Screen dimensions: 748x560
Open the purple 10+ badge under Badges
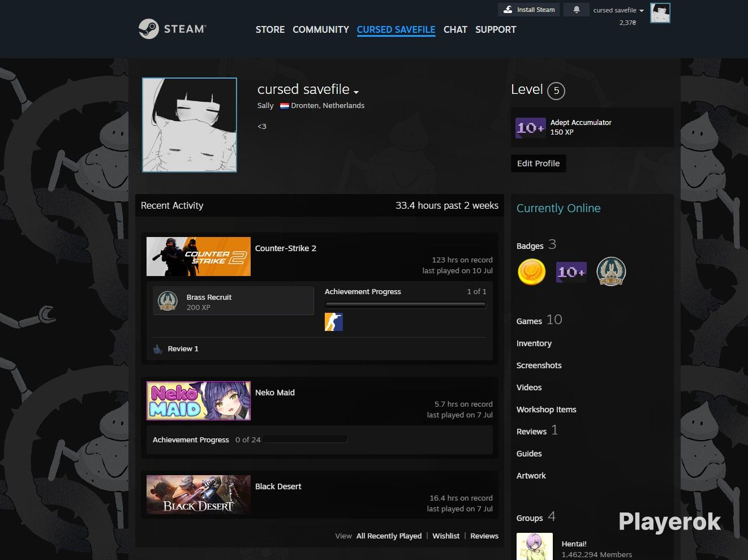coord(571,272)
